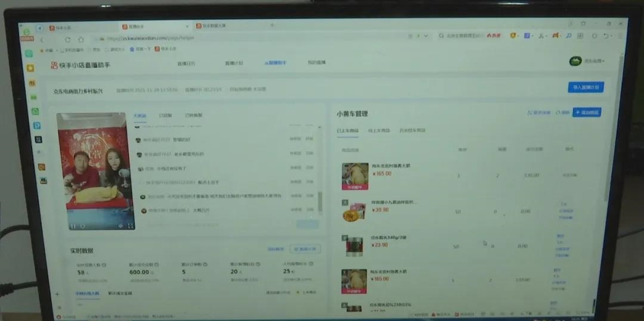This screenshot has height=321, width=644.
Task: Select the third comment tab
Action: click(193, 115)
